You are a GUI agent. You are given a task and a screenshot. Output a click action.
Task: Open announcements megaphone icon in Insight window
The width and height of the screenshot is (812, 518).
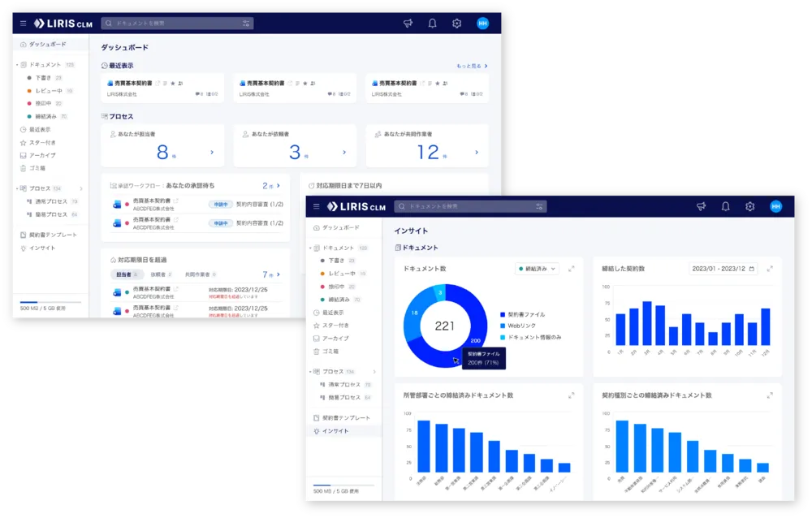(x=702, y=206)
